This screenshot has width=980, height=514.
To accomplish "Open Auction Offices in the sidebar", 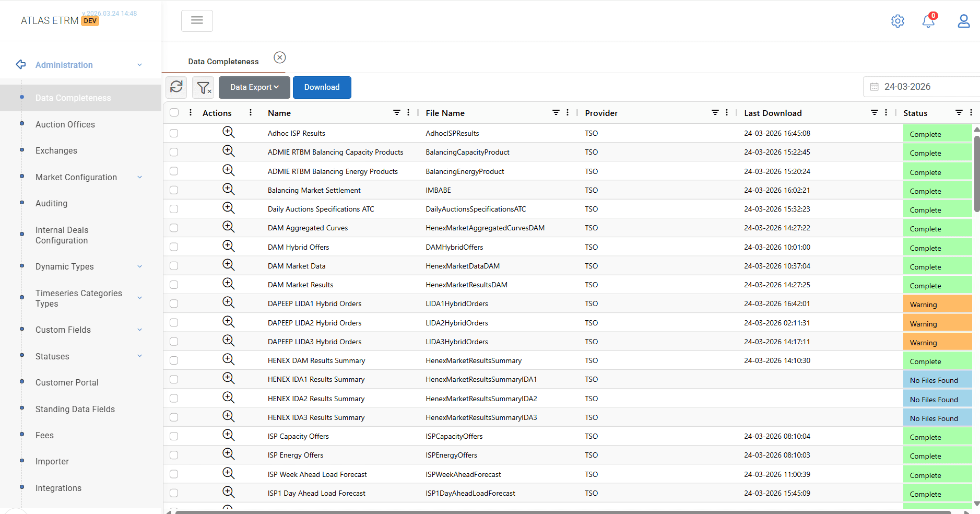I will coord(65,124).
